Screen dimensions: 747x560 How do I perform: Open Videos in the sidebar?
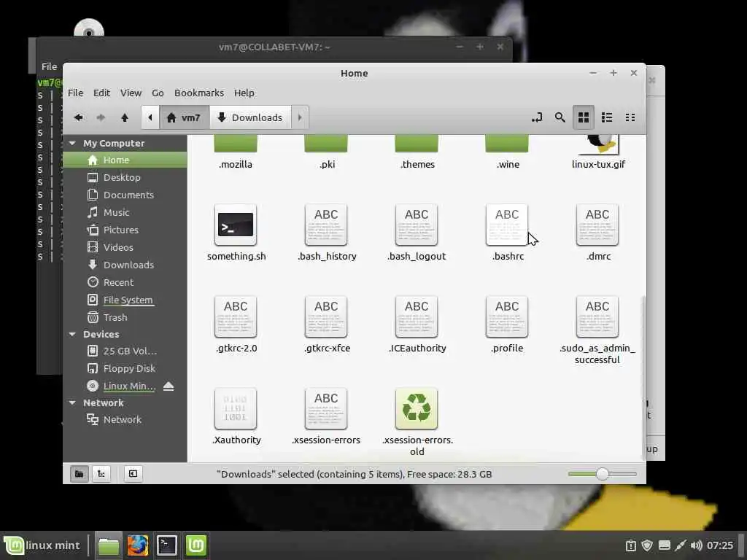(125, 247)
